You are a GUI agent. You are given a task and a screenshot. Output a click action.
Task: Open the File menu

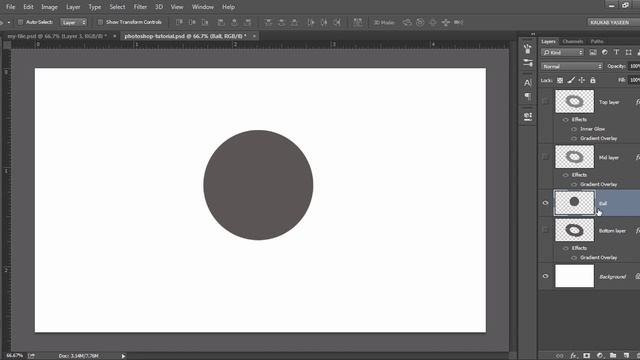click(x=10, y=7)
